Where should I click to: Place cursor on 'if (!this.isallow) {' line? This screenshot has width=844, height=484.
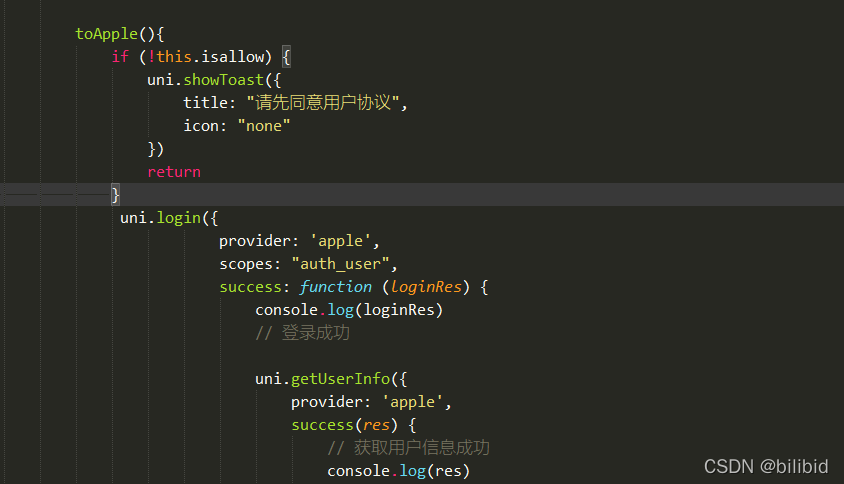[x=201, y=57]
